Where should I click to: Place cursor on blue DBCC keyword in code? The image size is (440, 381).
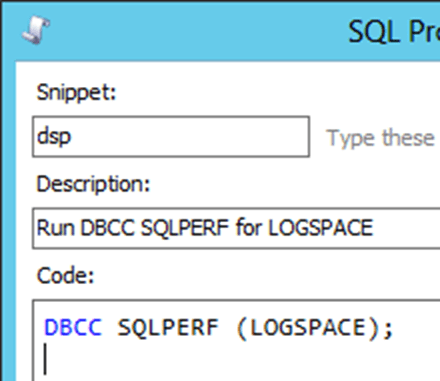[x=73, y=327]
